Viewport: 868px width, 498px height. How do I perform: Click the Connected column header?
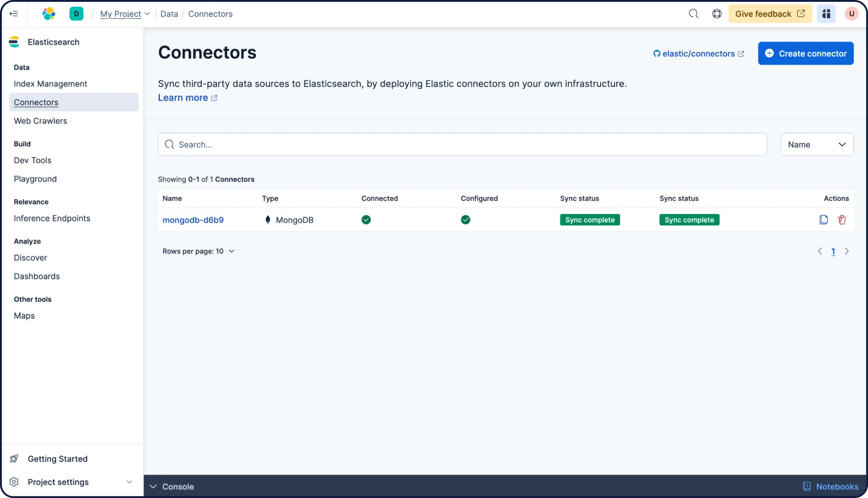[x=380, y=198]
